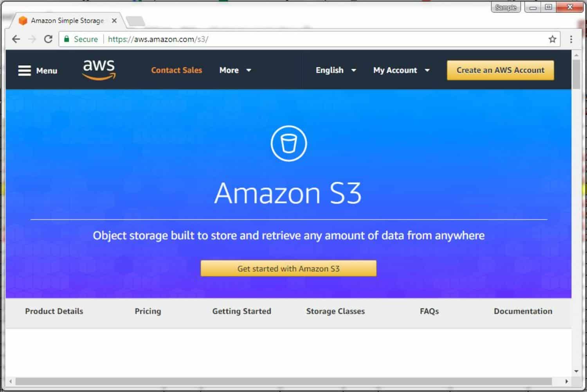Click Create an AWS Account button
The height and width of the screenshot is (392, 587).
500,70
